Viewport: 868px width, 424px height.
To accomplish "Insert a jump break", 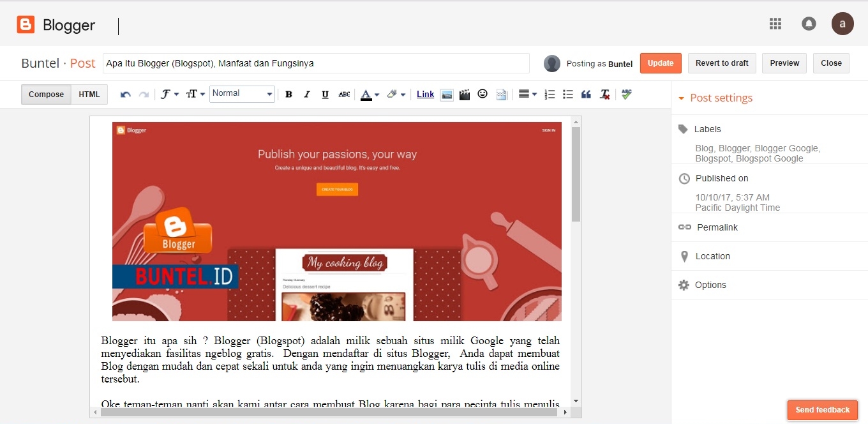I will (501, 94).
